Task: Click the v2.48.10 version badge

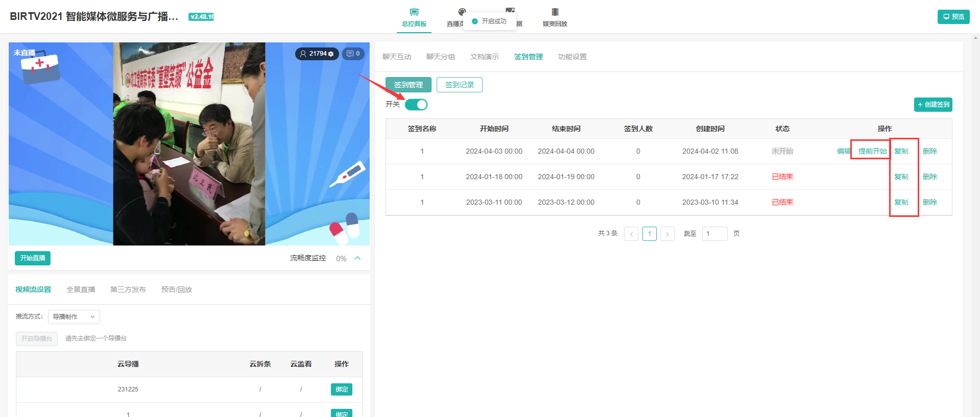Action: click(202, 17)
